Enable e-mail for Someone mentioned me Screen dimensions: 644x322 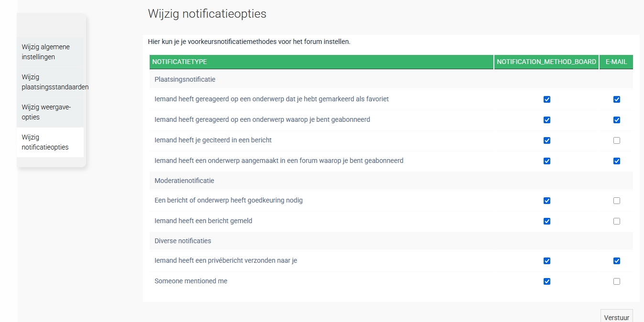[617, 281]
